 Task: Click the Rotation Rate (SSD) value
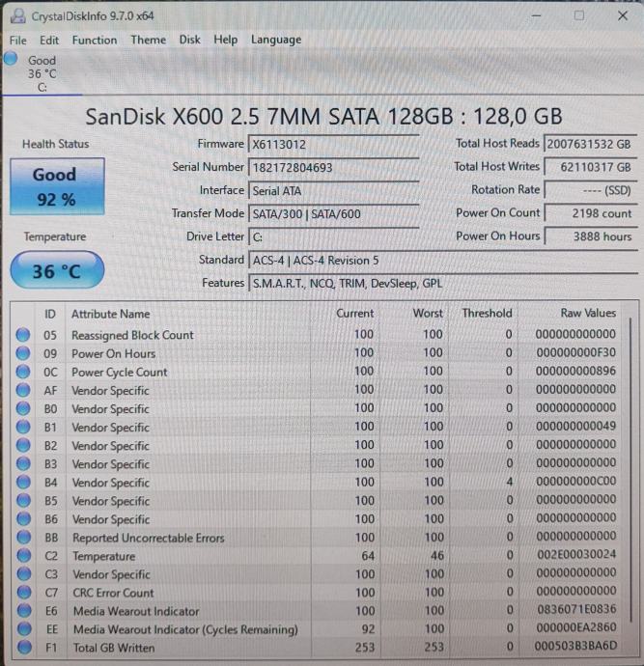tap(590, 190)
